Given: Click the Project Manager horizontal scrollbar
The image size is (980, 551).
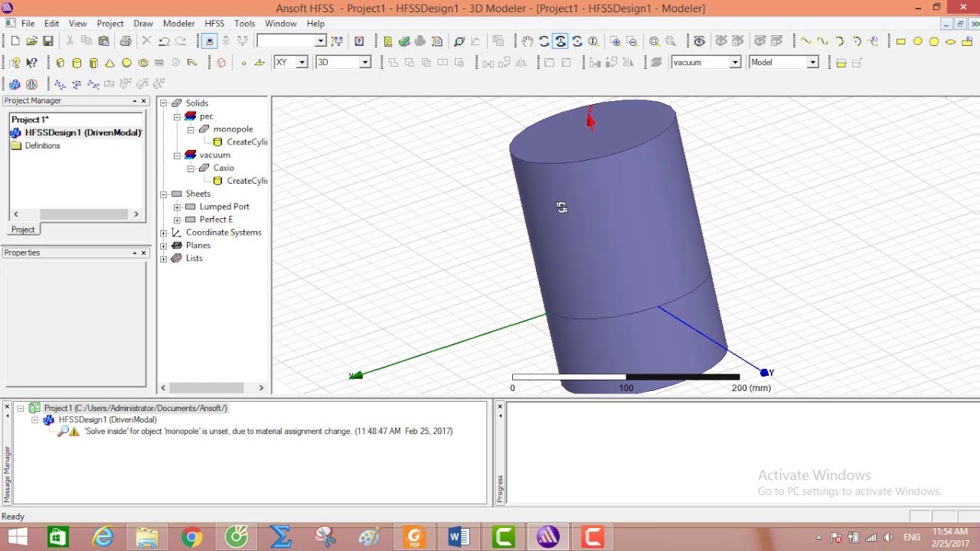Looking at the screenshot, I should click(x=75, y=214).
